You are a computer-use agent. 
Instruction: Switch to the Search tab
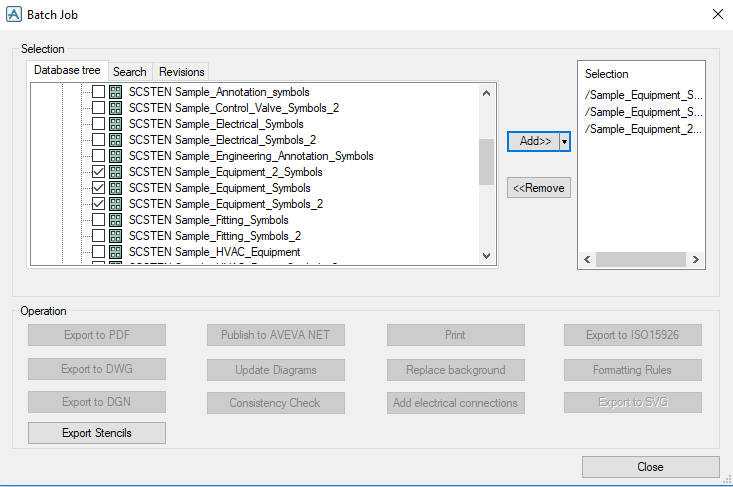(129, 72)
